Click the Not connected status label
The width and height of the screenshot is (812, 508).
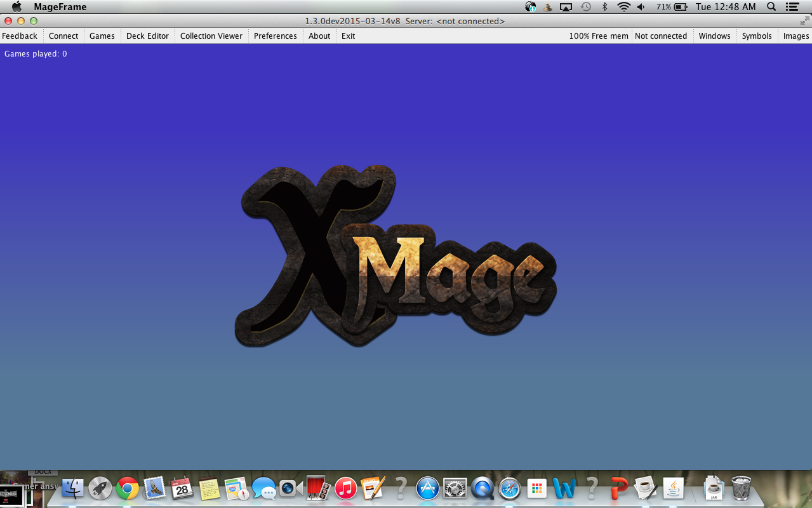click(661, 36)
